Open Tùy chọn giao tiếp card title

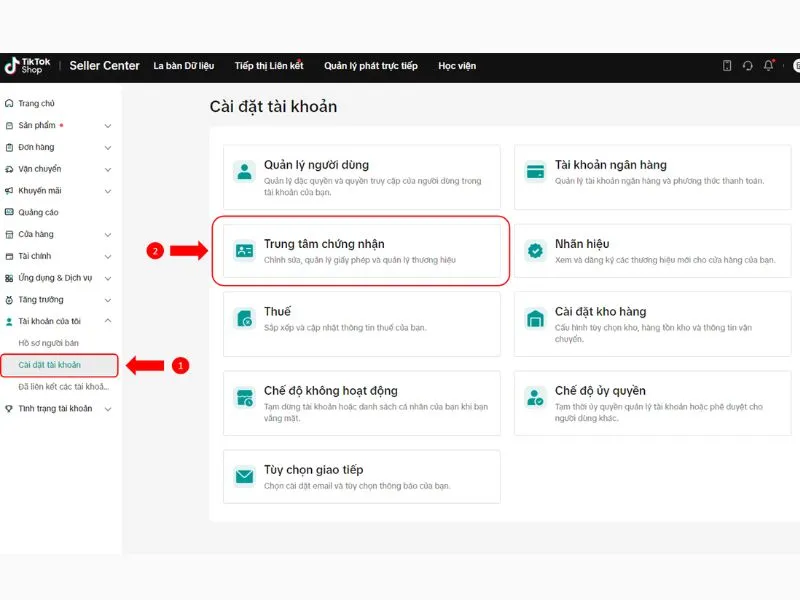314,470
